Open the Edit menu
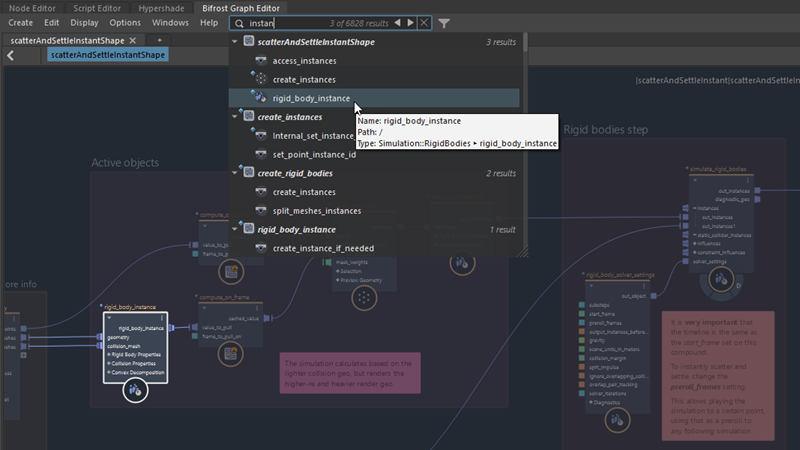The image size is (800, 450). (52, 23)
